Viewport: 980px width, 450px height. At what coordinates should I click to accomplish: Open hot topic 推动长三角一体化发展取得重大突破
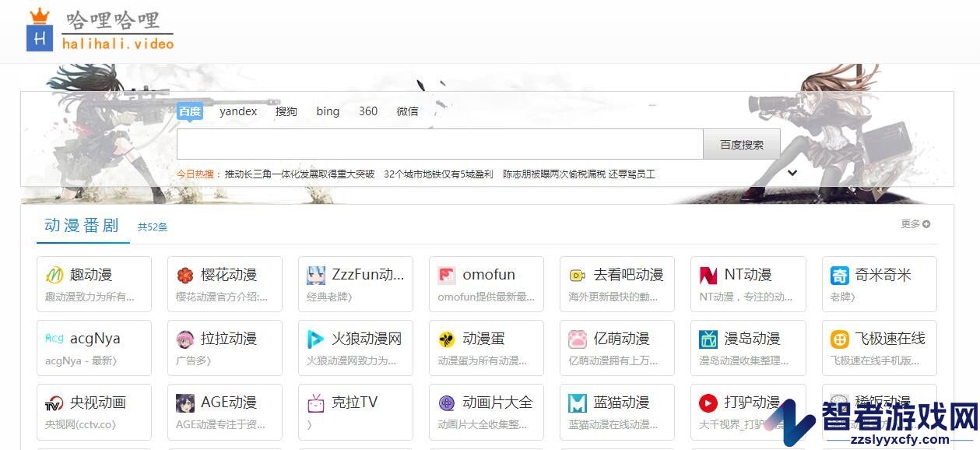(300, 174)
